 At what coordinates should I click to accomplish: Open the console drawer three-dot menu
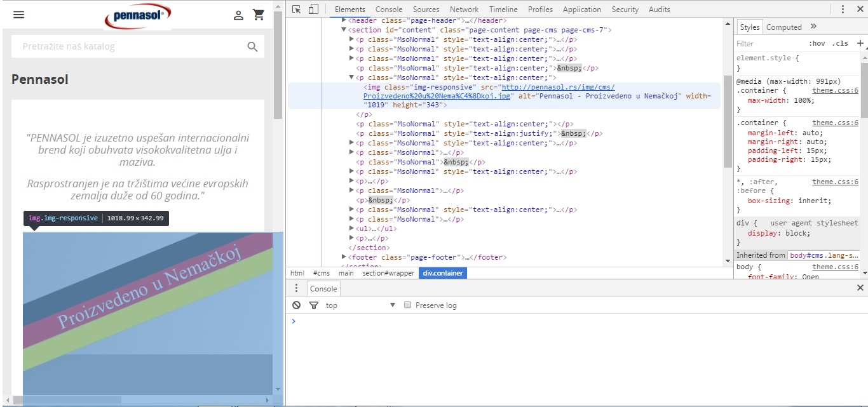[296, 288]
